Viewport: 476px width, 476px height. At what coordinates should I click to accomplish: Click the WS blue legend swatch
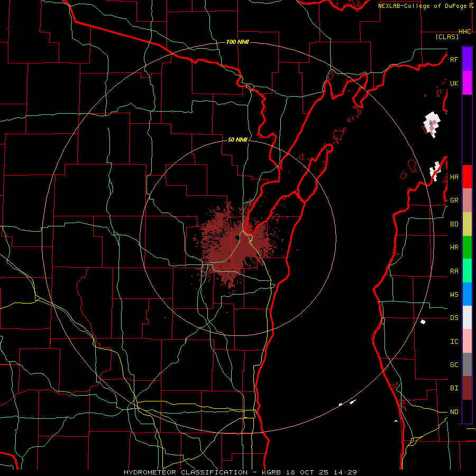[467, 294]
